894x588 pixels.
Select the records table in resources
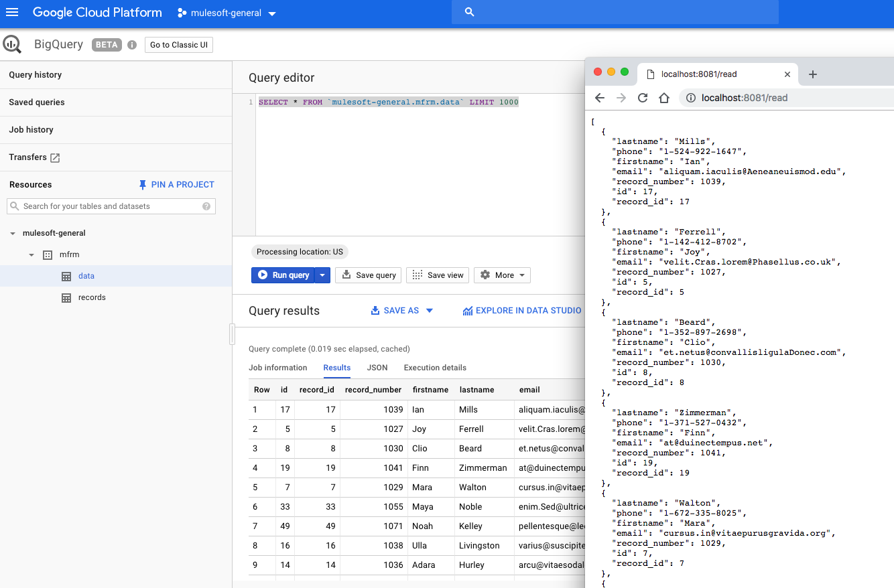(x=92, y=297)
